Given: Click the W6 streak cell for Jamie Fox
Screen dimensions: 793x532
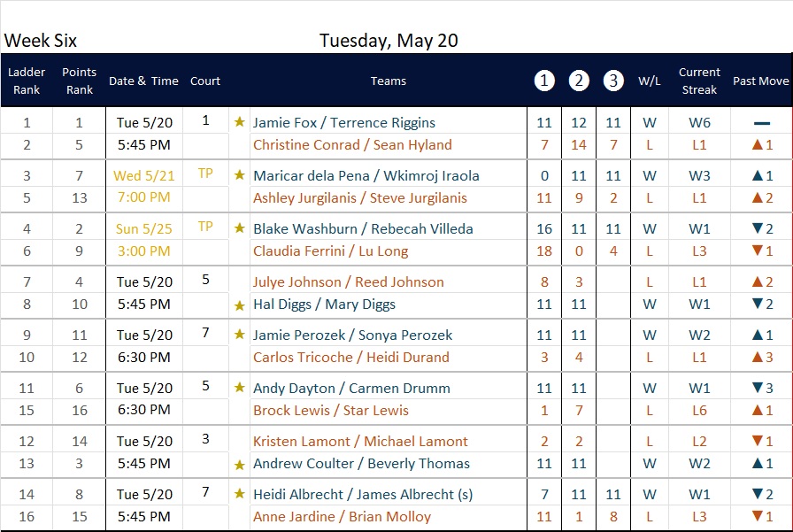Looking at the screenshot, I should tap(699, 122).
